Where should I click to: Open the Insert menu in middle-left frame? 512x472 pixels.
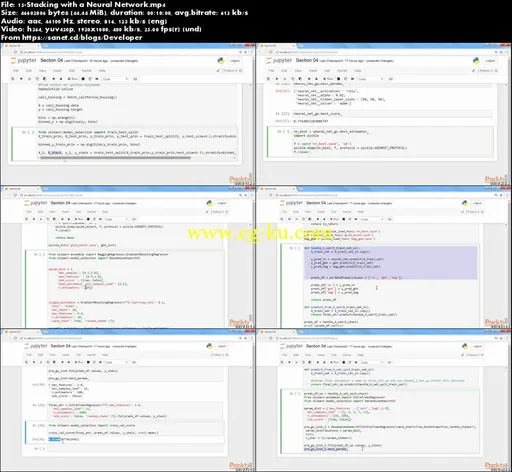pyautogui.click(x=66, y=212)
